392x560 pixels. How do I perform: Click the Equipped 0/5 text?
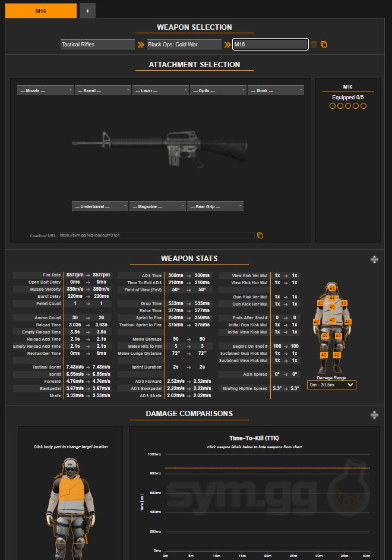348,97
